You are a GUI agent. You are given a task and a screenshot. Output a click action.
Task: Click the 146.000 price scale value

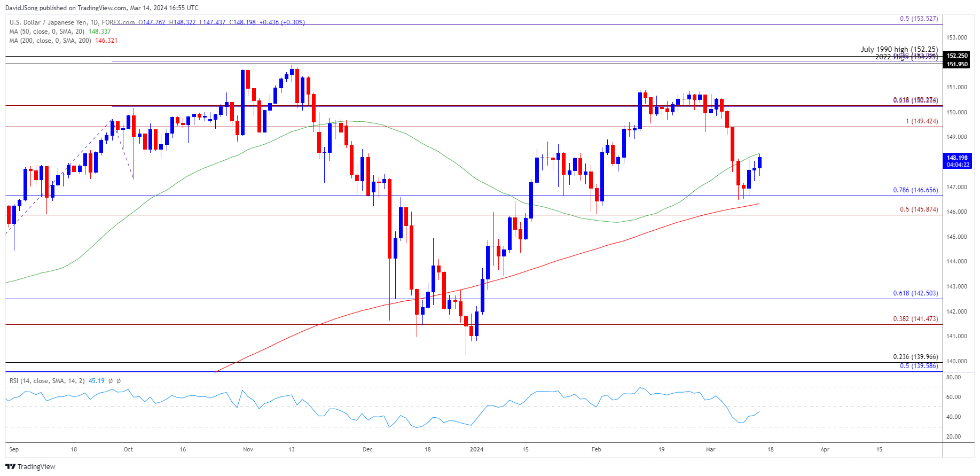coord(957,212)
